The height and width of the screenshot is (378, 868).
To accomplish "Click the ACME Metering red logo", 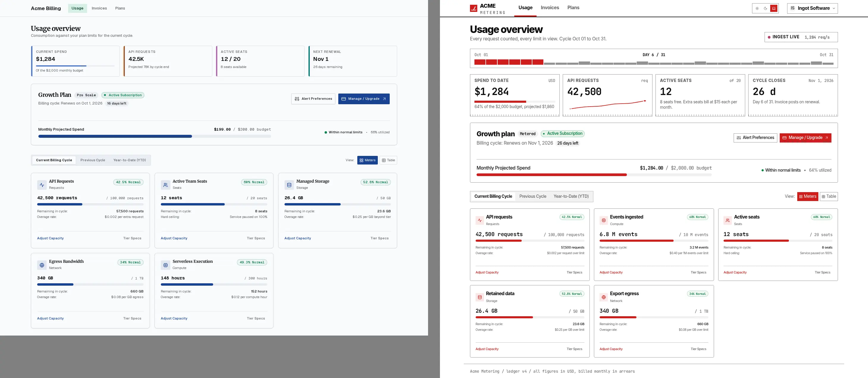I will 474,8.
